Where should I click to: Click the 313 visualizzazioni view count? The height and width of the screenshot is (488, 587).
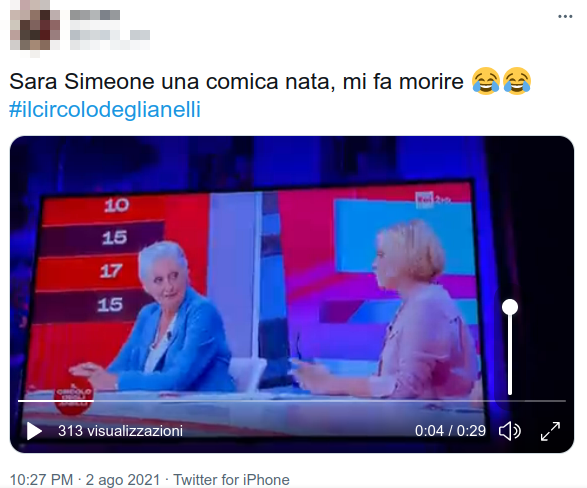(120, 431)
